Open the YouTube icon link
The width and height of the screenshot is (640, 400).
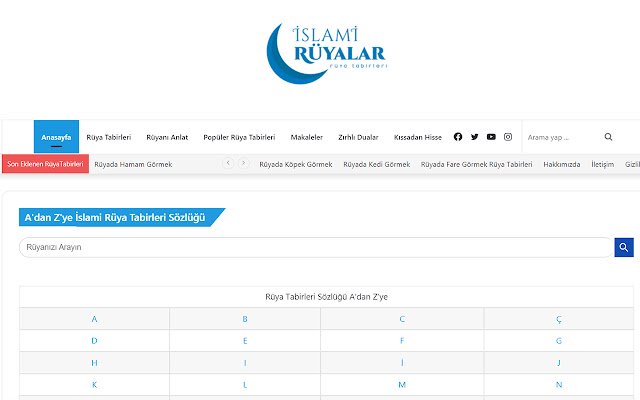point(491,137)
